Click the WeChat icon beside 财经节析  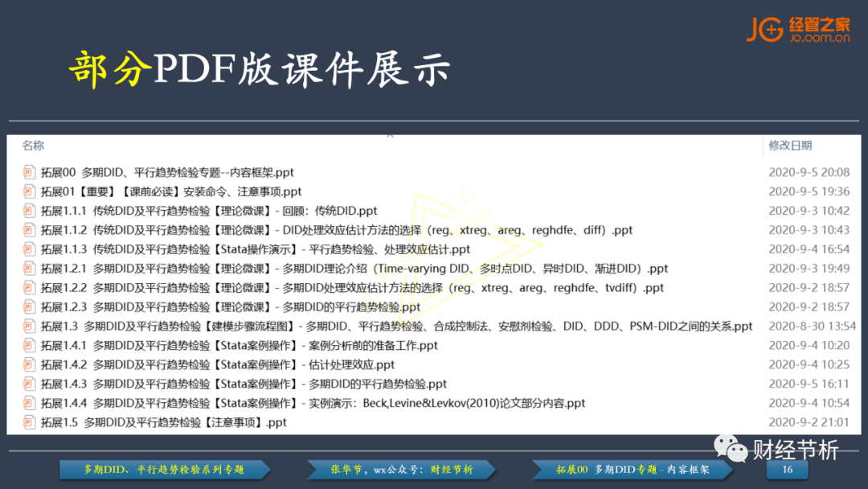pyautogui.click(x=731, y=449)
